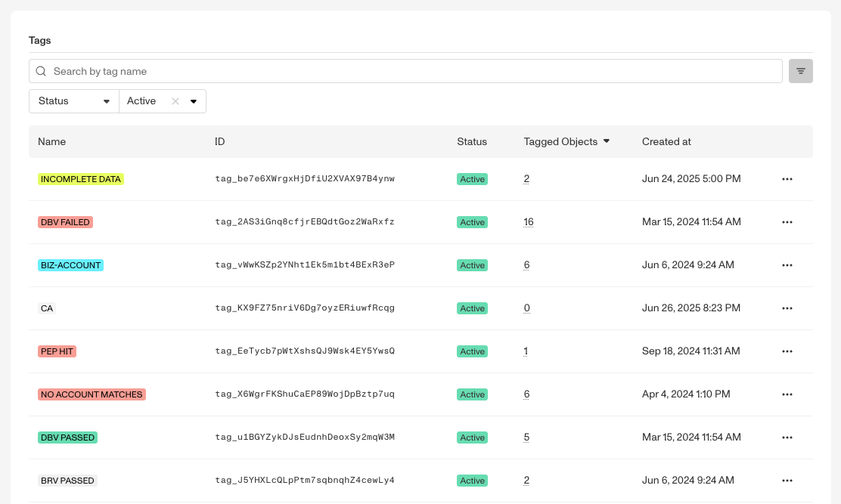Click date Jun 26, 2025 8:23 PM
841x504 pixels.
(690, 308)
